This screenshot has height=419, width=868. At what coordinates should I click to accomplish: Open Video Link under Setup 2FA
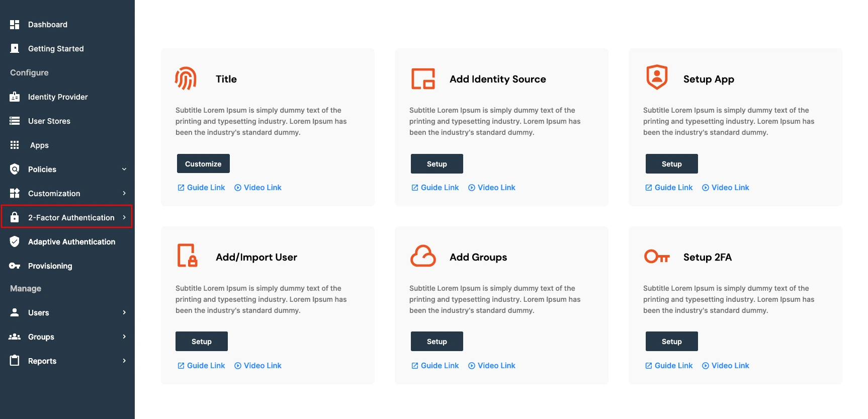pyautogui.click(x=730, y=366)
